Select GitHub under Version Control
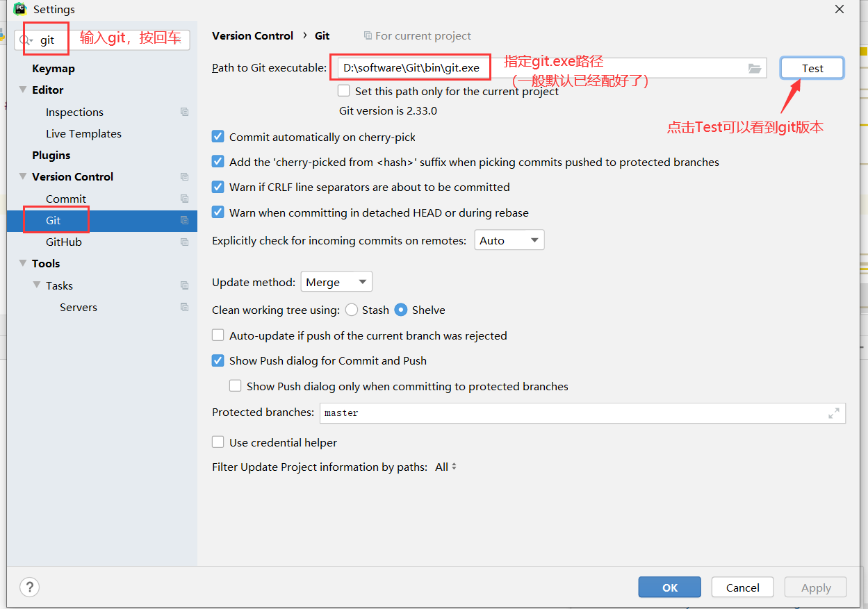Viewport: 868px width, 609px height. [x=64, y=242]
